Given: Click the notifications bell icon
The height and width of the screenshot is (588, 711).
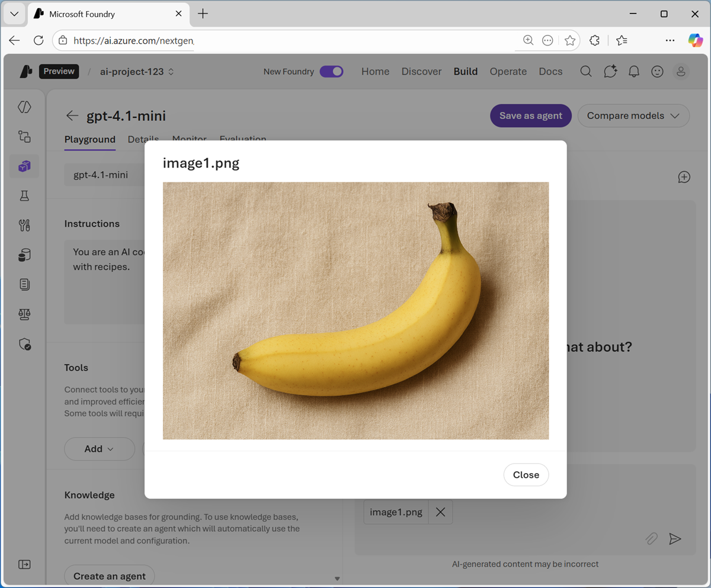Looking at the screenshot, I should [x=633, y=71].
